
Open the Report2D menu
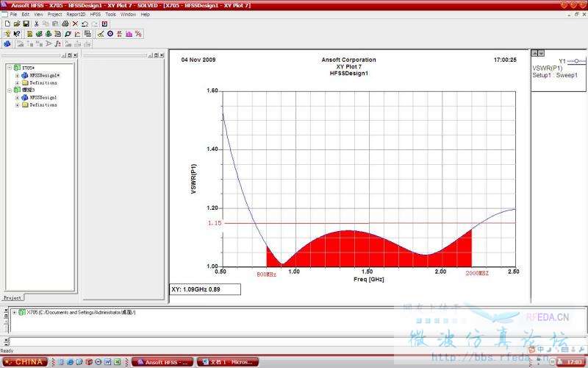click(x=76, y=14)
